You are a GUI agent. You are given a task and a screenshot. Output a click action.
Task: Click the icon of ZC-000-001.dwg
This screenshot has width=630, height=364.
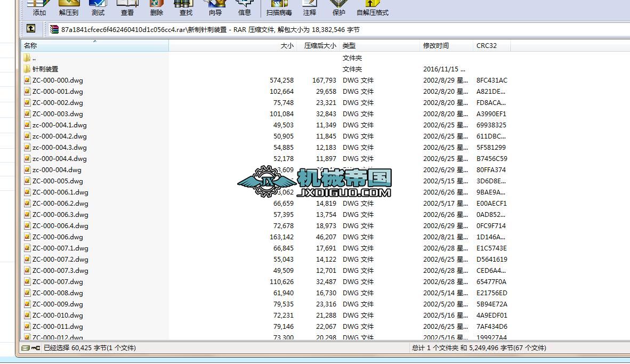click(27, 91)
